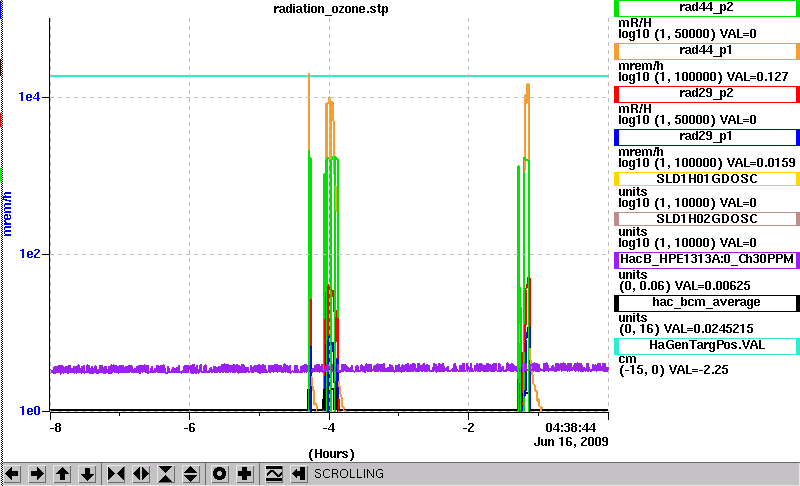Click the 1e4 y-axis tick label
This screenshot has height=486, width=800.
click(x=30, y=96)
